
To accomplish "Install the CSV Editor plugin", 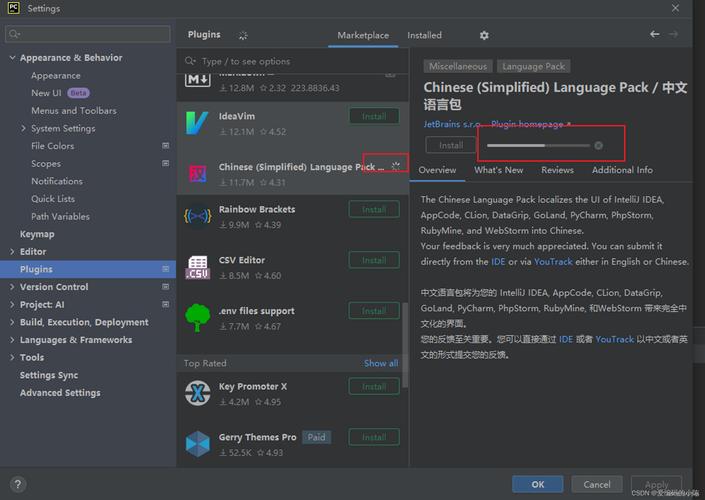I will [x=374, y=260].
